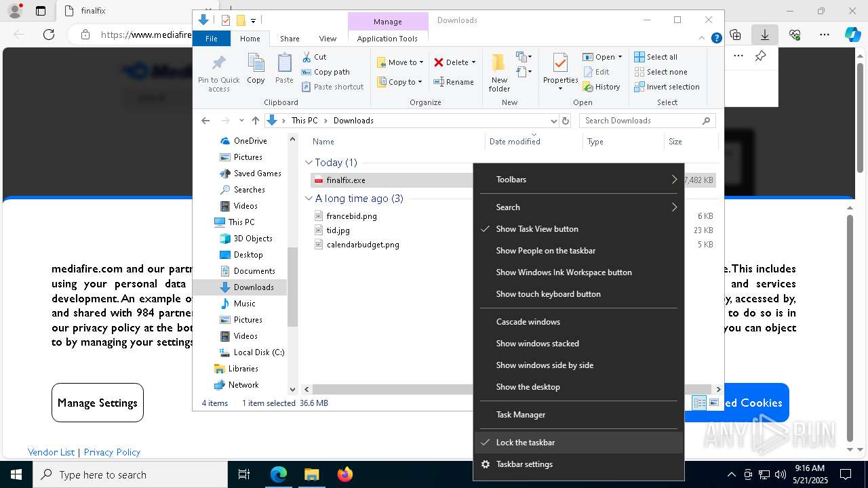The height and width of the screenshot is (488, 868).
Task: Switch to the View ribbon tab
Action: (328, 39)
